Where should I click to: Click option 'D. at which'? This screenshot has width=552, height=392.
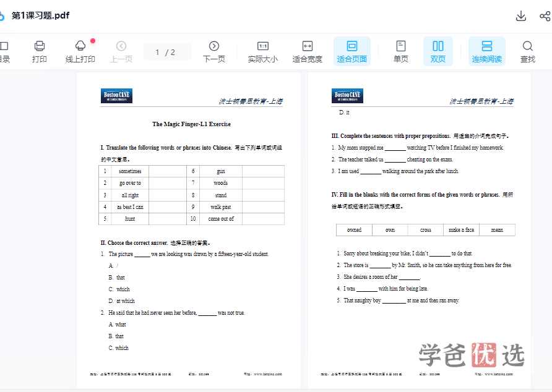[121, 301]
